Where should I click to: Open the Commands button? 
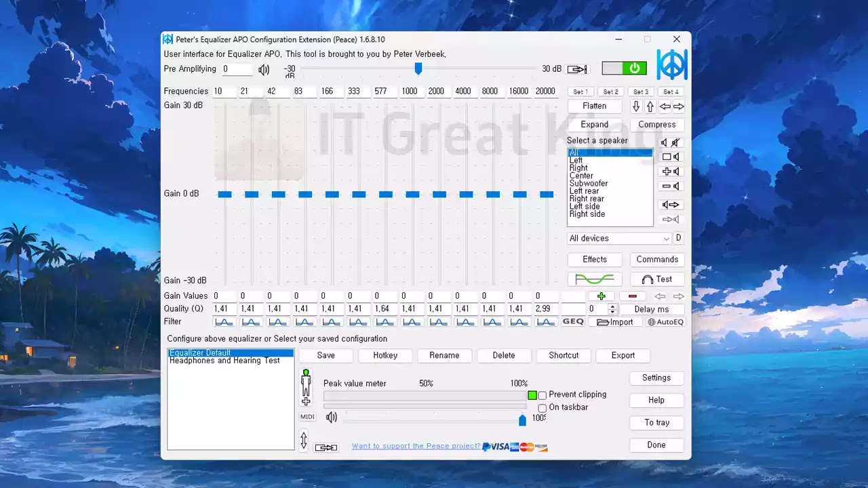657,260
